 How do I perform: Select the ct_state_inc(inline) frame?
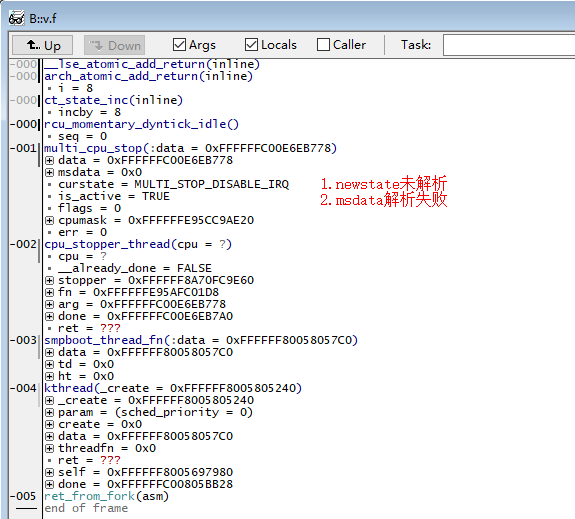tap(113, 100)
